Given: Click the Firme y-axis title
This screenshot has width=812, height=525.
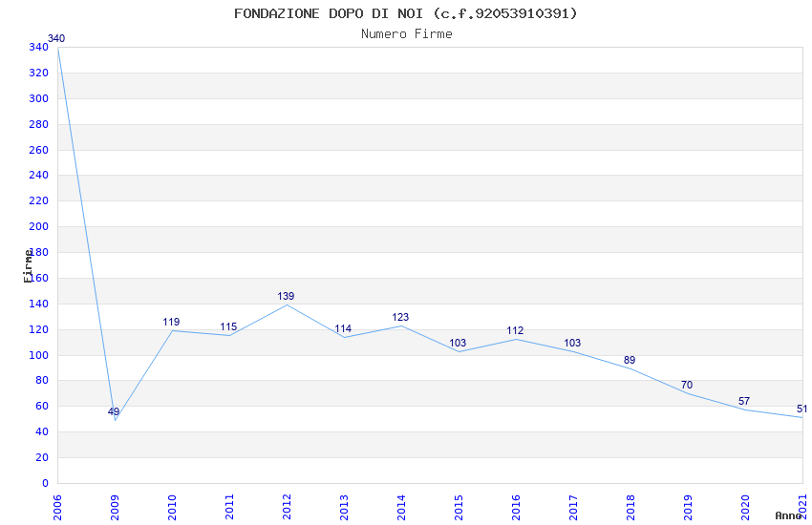Looking at the screenshot, I should (28, 266).
